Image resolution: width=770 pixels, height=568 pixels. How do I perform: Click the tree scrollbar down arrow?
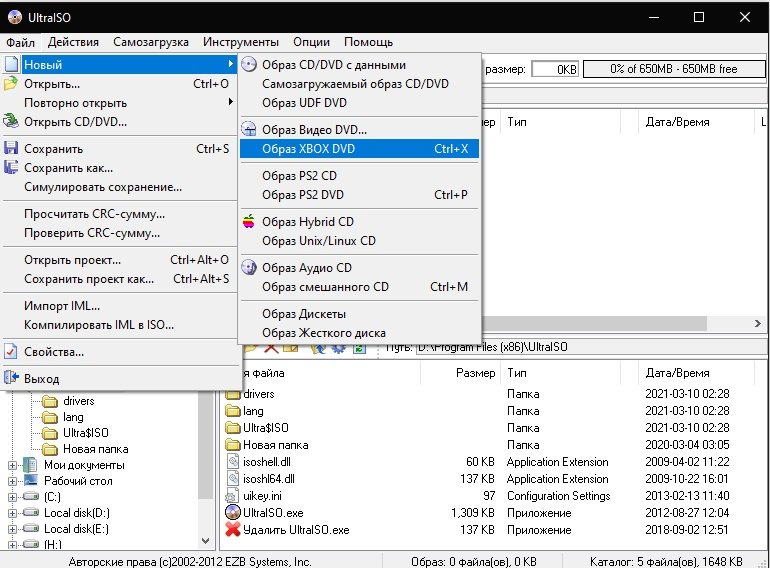click(206, 541)
